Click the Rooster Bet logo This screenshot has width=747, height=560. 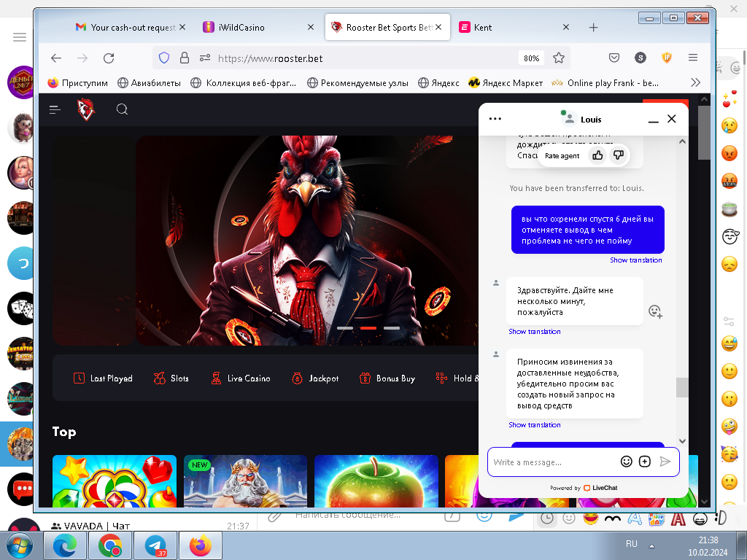point(86,109)
